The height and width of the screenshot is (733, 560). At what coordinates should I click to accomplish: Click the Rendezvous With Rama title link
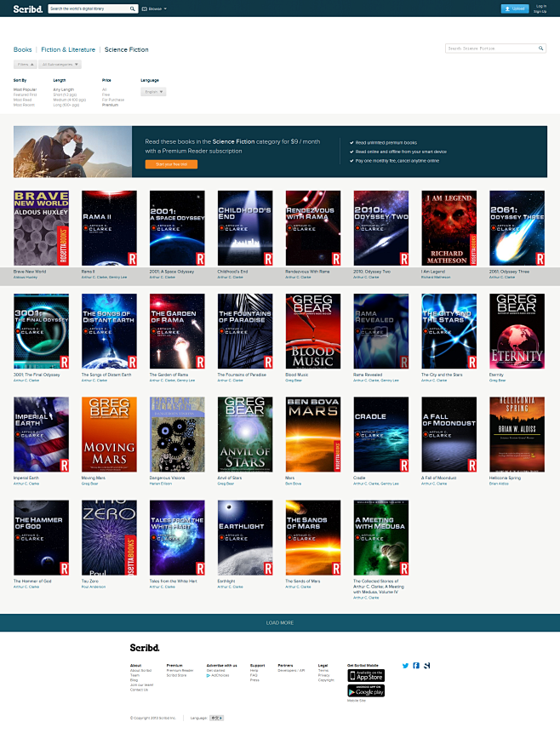coord(307,271)
